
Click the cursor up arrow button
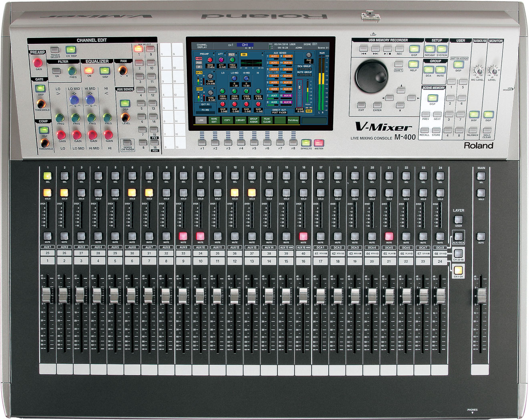tap(400, 90)
